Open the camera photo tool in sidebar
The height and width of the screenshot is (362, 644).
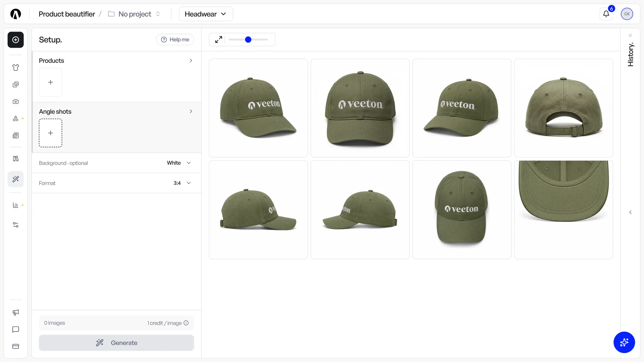[16, 102]
